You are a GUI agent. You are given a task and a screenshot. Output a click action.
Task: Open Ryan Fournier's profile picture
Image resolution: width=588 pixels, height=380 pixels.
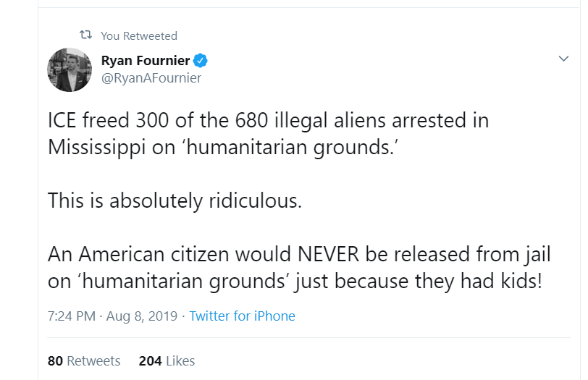point(70,70)
